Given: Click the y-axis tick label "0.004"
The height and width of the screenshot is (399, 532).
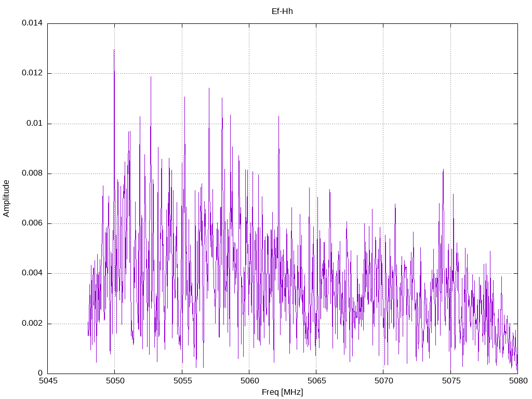Looking at the screenshot, I should 32,273.
